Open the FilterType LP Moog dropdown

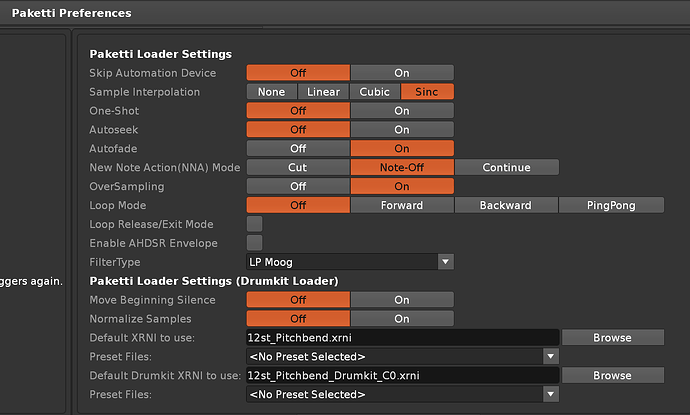click(350, 262)
